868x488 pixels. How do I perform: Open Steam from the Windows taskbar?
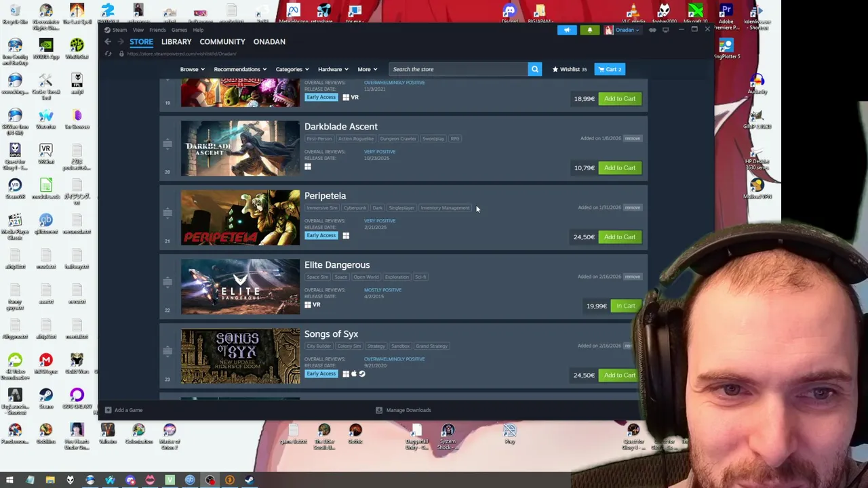pyautogui.click(x=250, y=480)
